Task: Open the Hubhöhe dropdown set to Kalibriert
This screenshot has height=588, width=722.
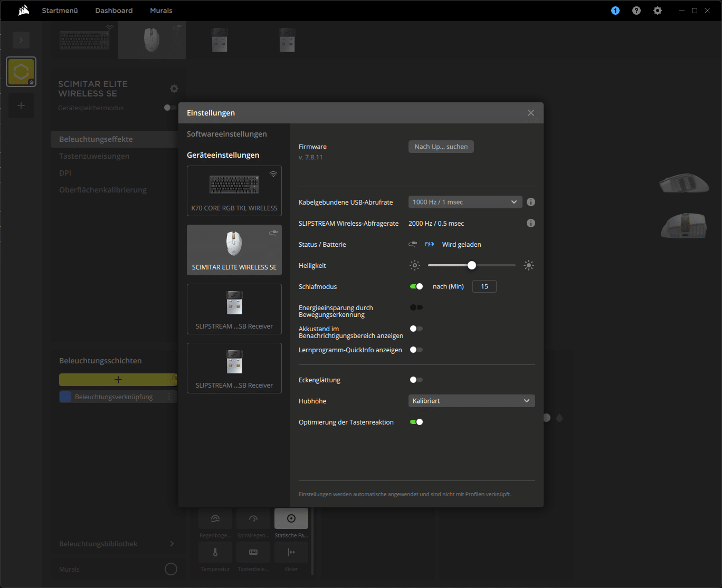Action: click(471, 401)
